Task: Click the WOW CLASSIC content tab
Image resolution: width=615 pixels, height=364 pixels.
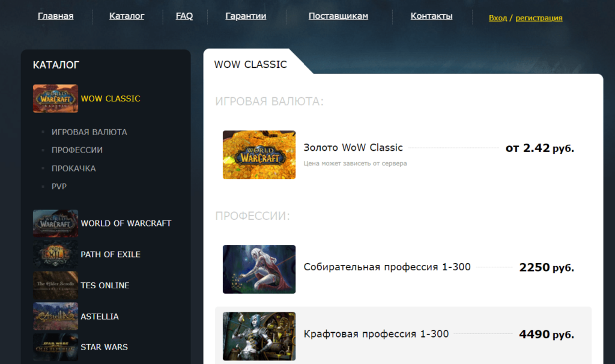Action: coord(250,64)
